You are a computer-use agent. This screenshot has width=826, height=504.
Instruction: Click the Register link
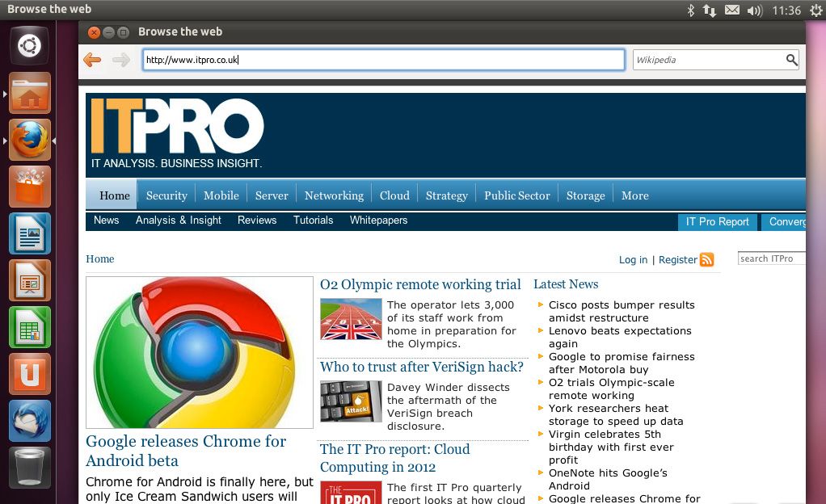coord(677,259)
